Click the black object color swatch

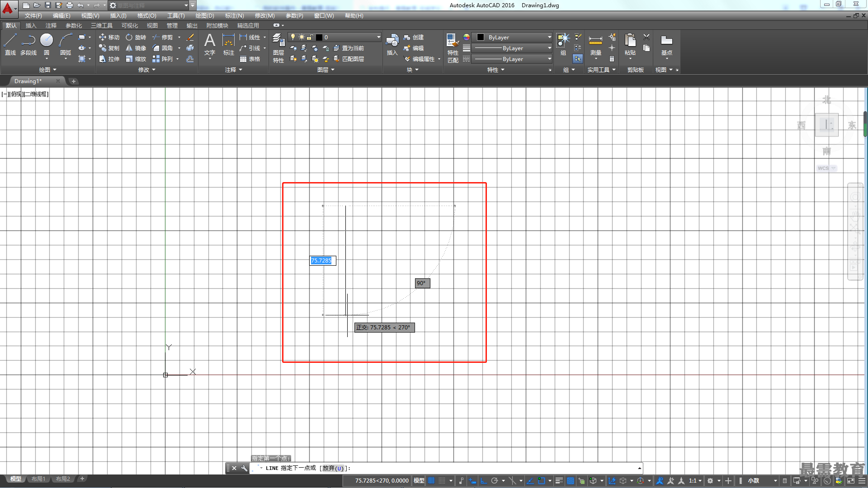click(x=481, y=37)
